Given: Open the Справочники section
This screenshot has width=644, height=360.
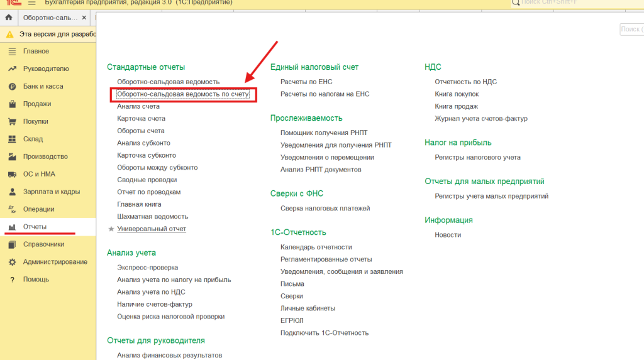Looking at the screenshot, I should point(43,244).
